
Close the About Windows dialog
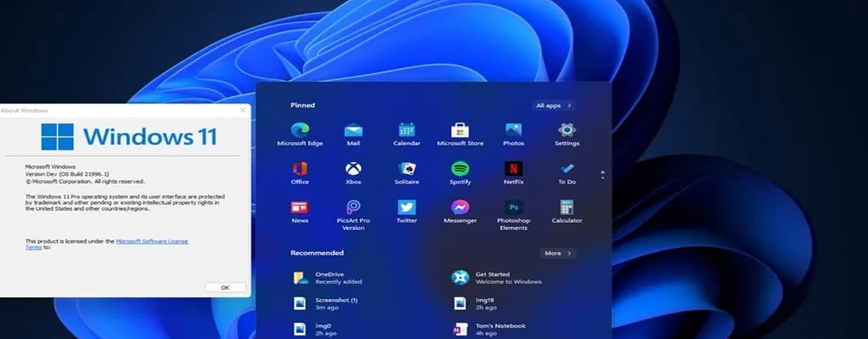243,110
